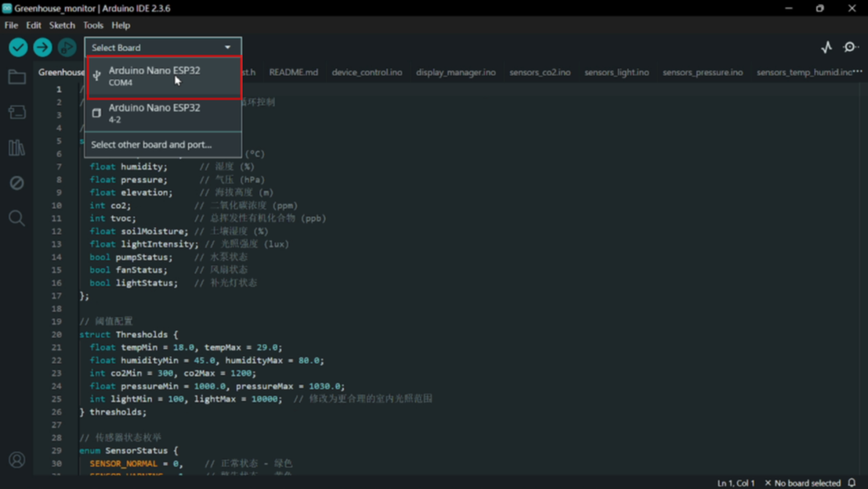Switch to the README.md tab
868x489 pixels.
pos(293,72)
